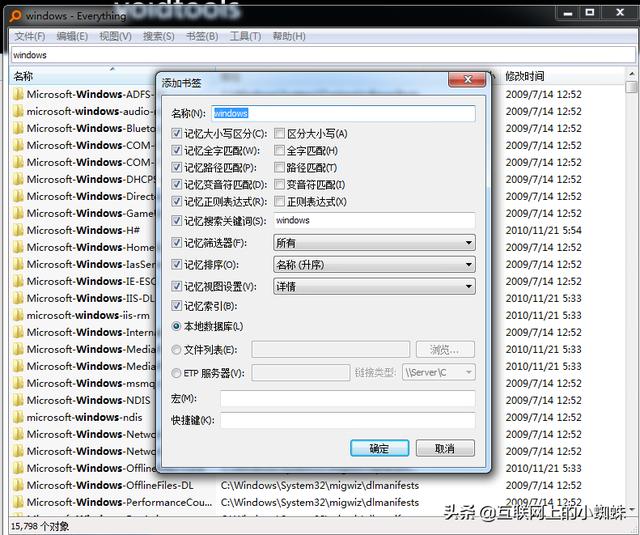Viewport: 640px width, 535px height.
Task: Click folder icon of Microsoft-Windows-msmq row
Action: (18, 384)
